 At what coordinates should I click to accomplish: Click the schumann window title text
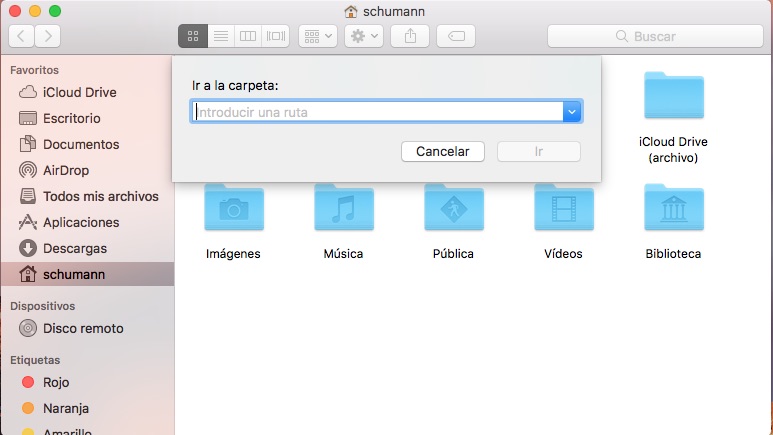(x=394, y=11)
